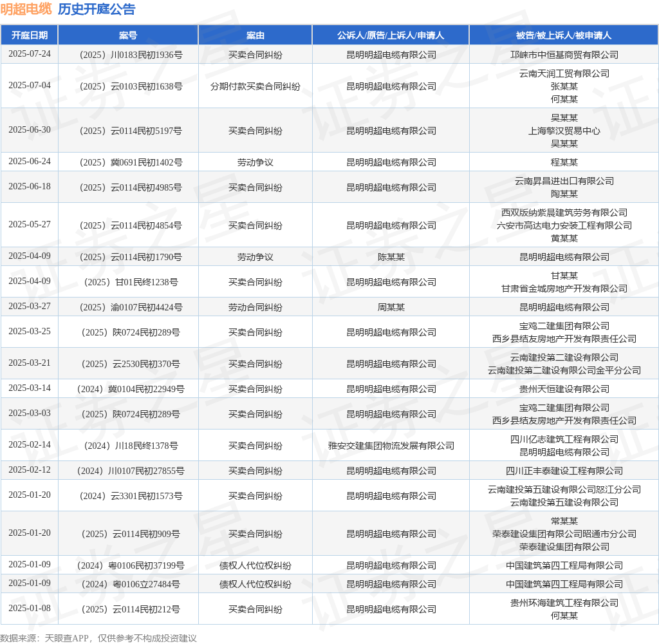Viewport: 659px width, 644px height.
Task: Click defendant '云南天润工贸有限公司'
Action: click(564, 73)
